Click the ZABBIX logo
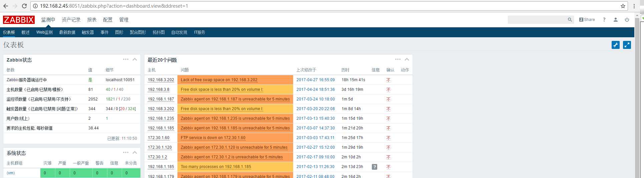 19,20
